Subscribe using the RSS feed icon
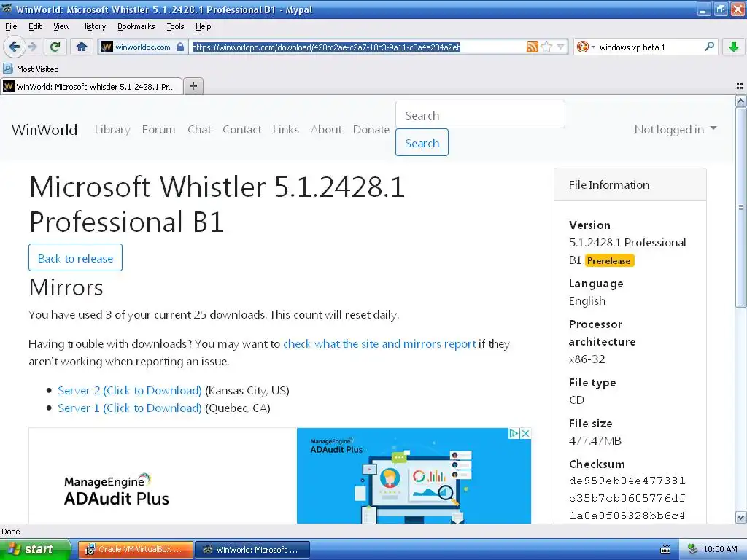The image size is (747, 560). 532,47
